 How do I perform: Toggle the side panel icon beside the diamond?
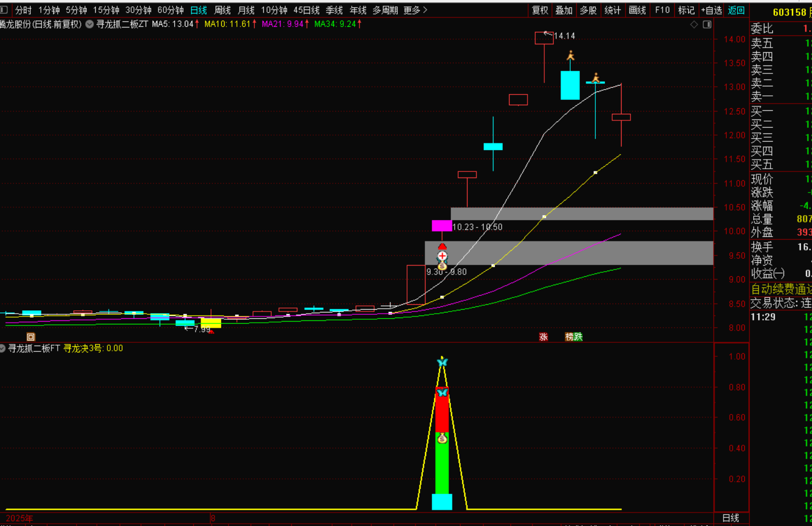[x=707, y=25]
